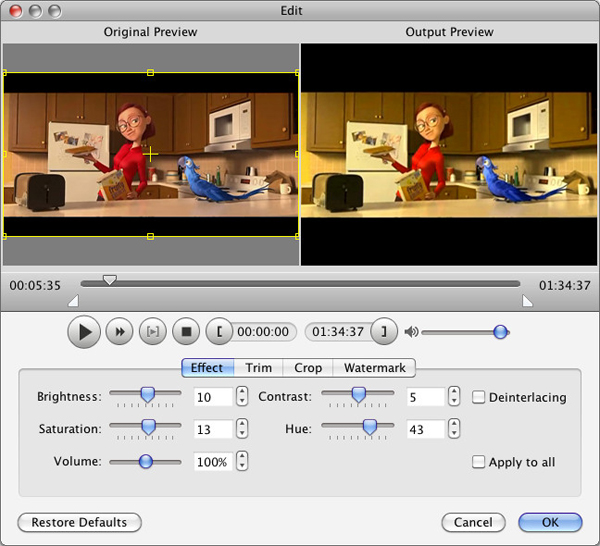The height and width of the screenshot is (546, 600).
Task: Open the Crop tab
Action: pyautogui.click(x=308, y=368)
